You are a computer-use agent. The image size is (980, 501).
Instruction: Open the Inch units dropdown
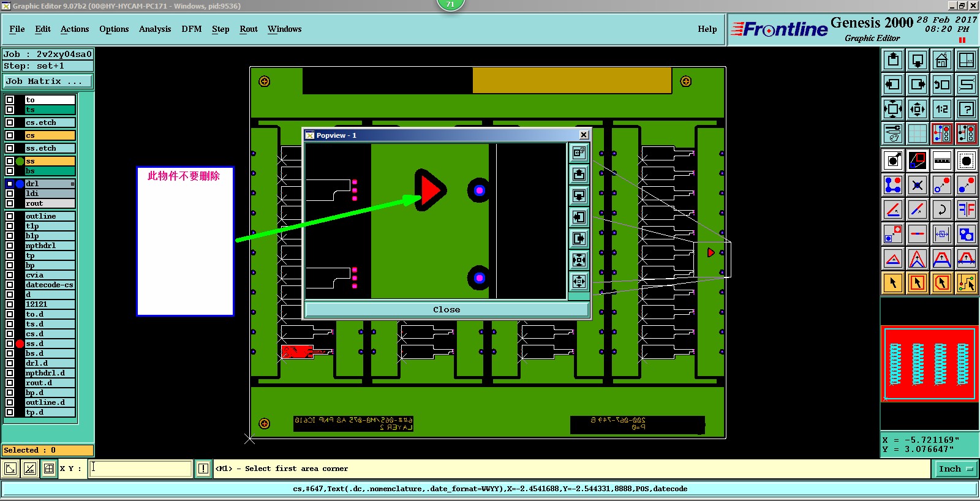point(956,469)
